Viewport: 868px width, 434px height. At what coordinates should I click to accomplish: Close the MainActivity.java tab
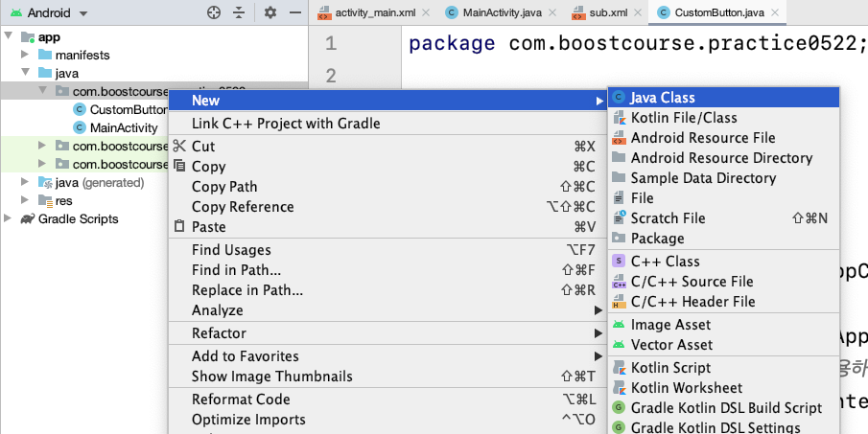point(552,12)
